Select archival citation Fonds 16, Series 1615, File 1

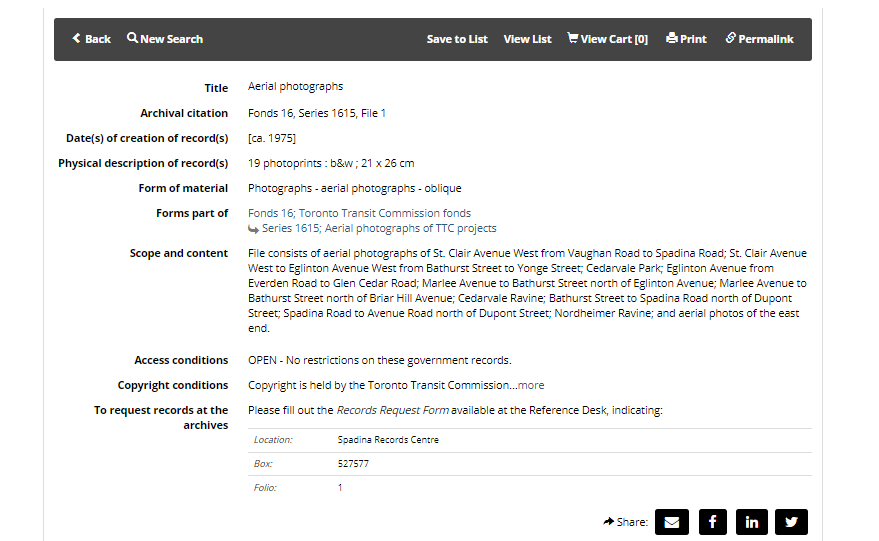(317, 113)
